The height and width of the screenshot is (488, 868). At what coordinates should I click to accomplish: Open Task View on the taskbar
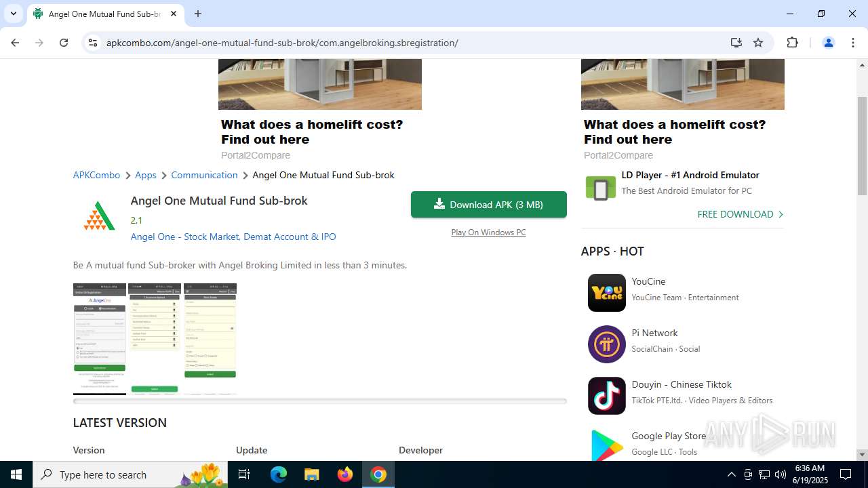(245, 474)
